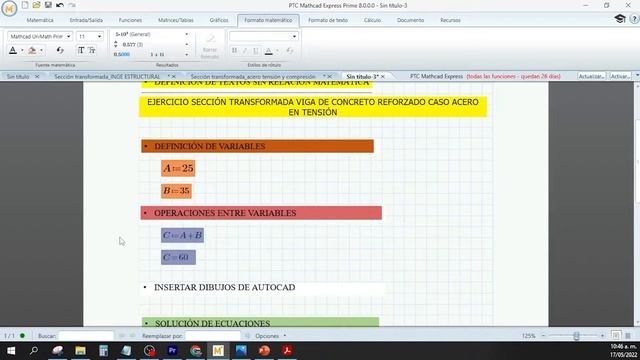Open the Windows Start menu

pyautogui.click(x=11, y=351)
